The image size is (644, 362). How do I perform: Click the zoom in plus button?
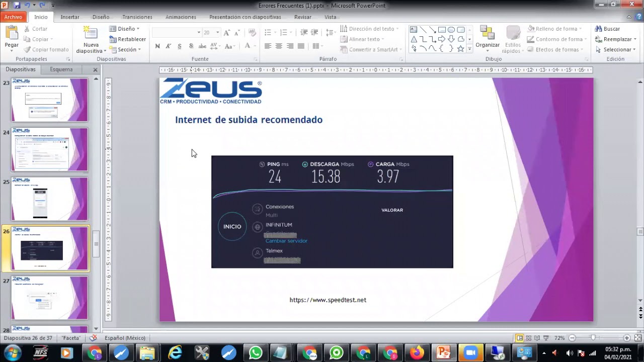(x=626, y=338)
